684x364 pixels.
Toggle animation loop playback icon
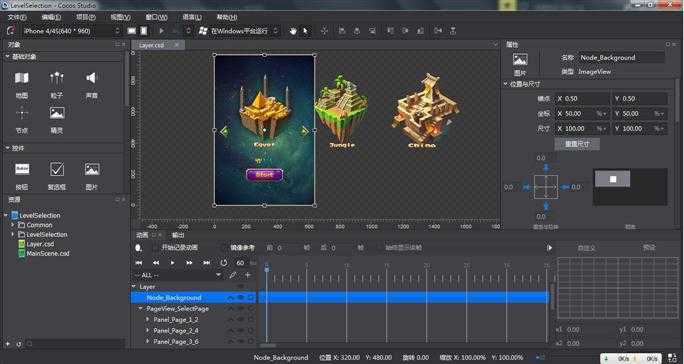coord(224,263)
